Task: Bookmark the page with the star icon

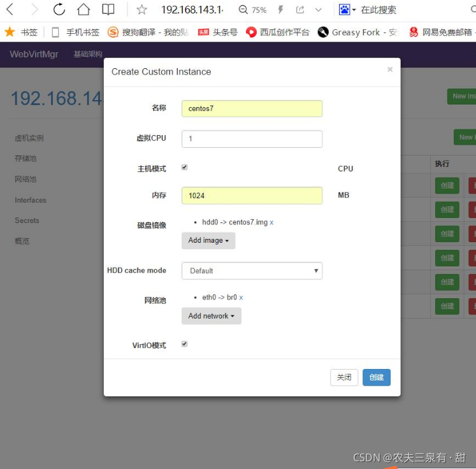Action: [141, 10]
